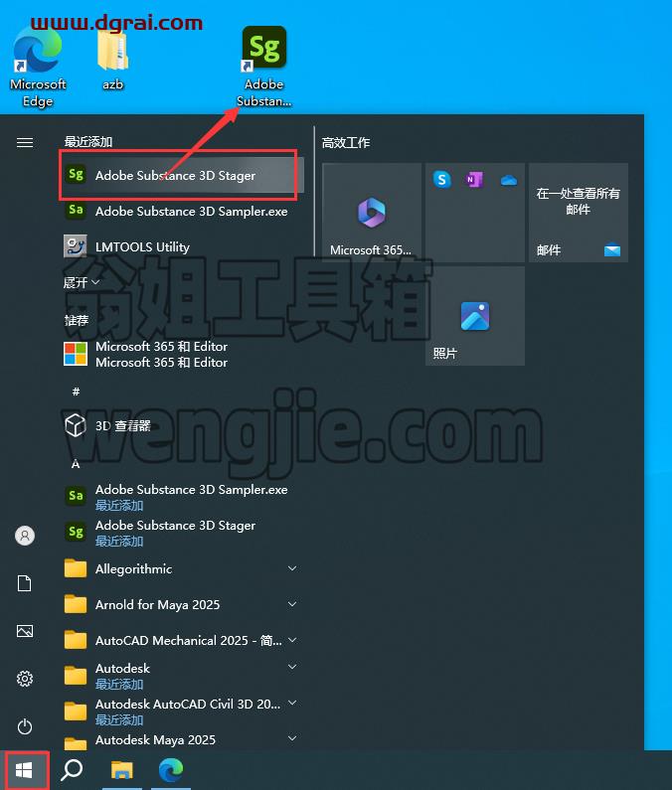Open taskbar search magnifier

72,770
